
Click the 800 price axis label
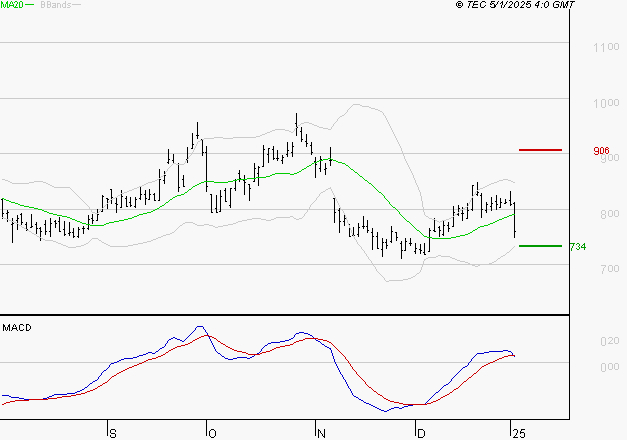tap(610, 214)
